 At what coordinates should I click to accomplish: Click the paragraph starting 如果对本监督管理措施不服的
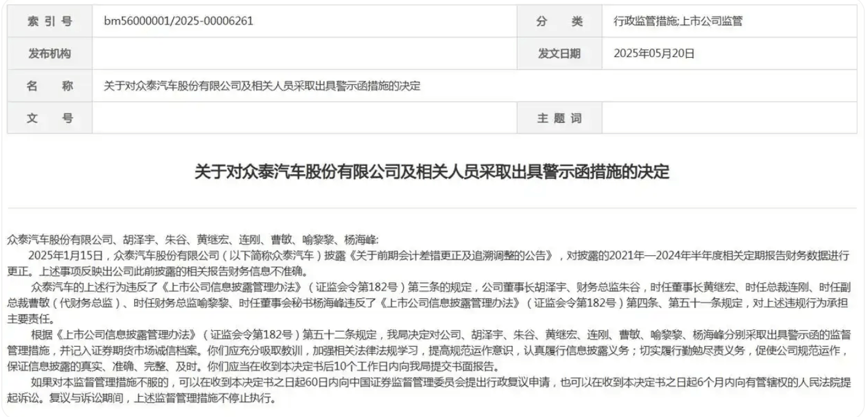pos(430,391)
